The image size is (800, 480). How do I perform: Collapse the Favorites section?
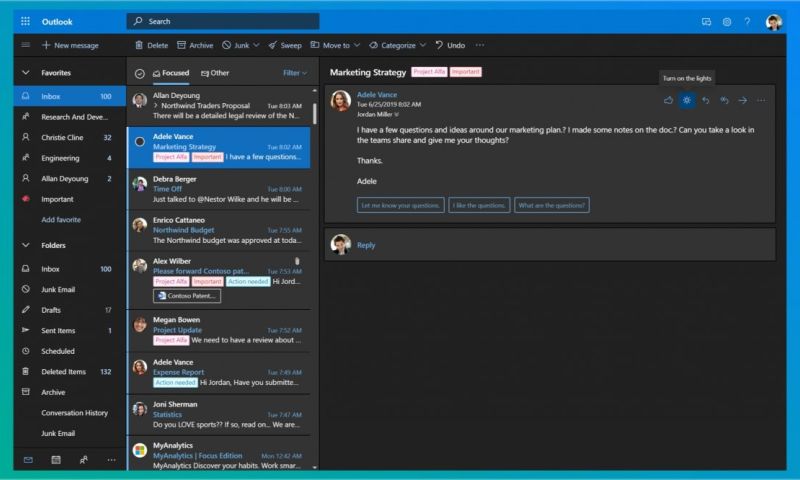(x=26, y=72)
